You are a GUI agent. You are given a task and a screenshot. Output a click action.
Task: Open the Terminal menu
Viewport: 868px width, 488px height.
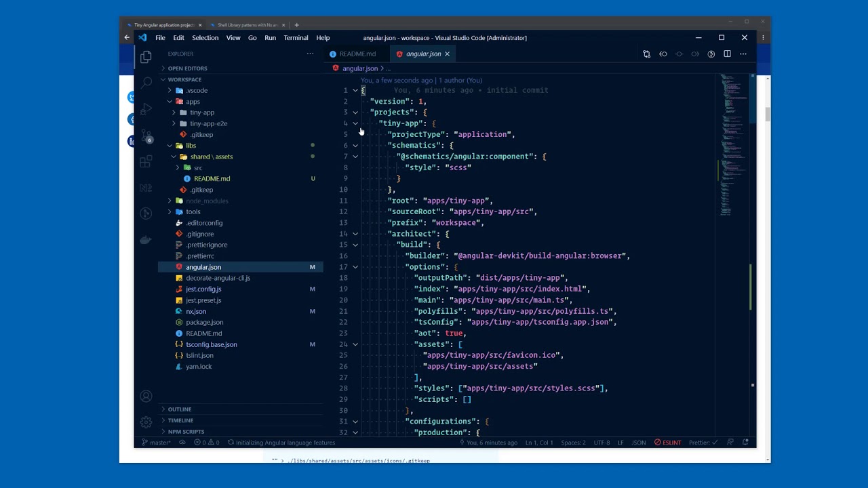point(296,38)
